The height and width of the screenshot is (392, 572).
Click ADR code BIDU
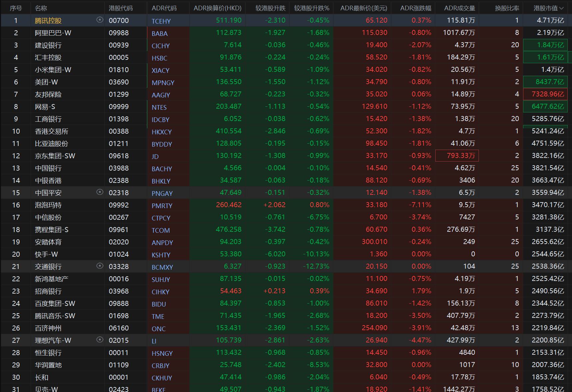pos(159,304)
